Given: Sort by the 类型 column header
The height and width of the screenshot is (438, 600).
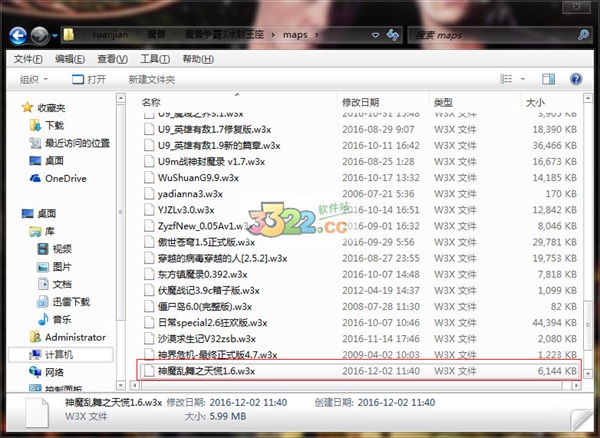Looking at the screenshot, I should pos(443,102).
